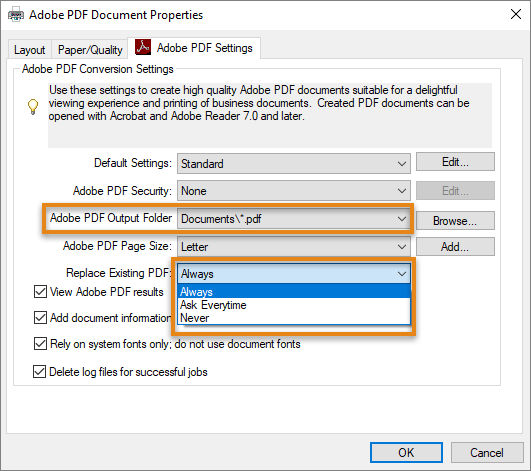Toggle Add document information checkbox

click(x=40, y=318)
